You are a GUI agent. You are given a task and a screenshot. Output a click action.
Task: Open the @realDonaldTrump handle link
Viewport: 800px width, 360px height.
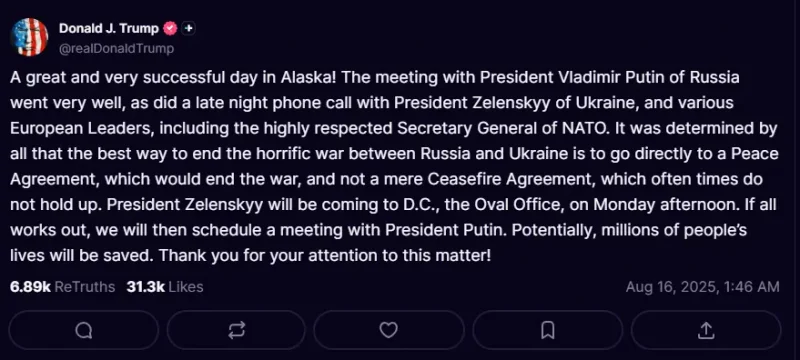point(116,48)
